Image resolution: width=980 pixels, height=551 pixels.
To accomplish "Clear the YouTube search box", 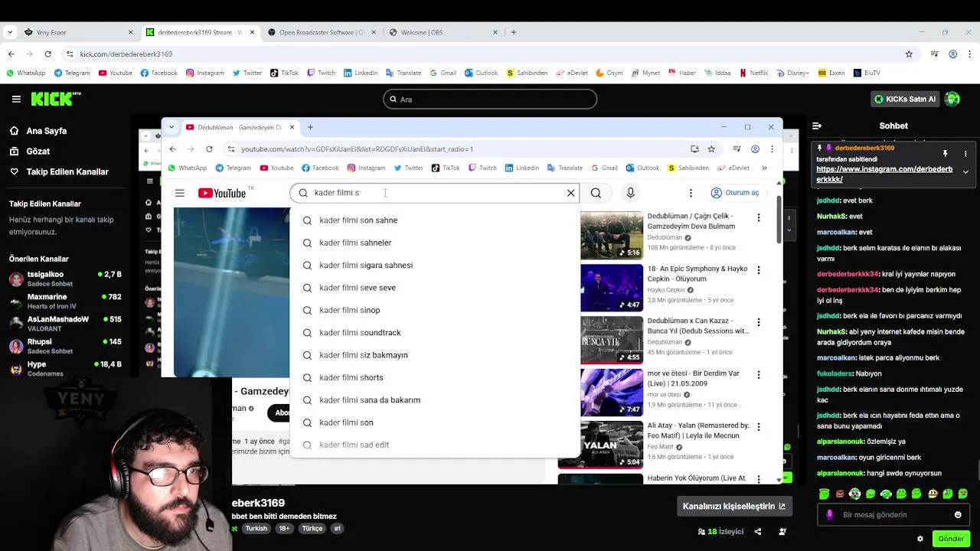I will pyautogui.click(x=570, y=193).
